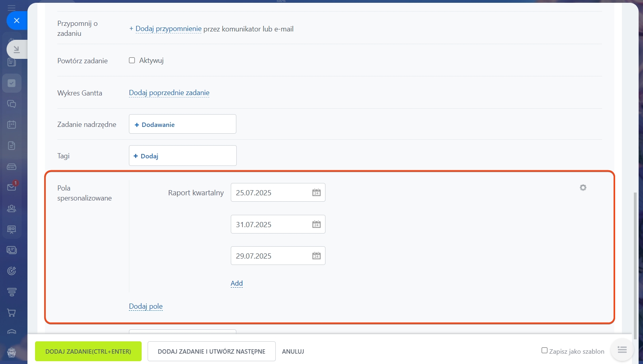Open the Feed icon in the sidebar
The height and width of the screenshot is (364, 643).
12,62
